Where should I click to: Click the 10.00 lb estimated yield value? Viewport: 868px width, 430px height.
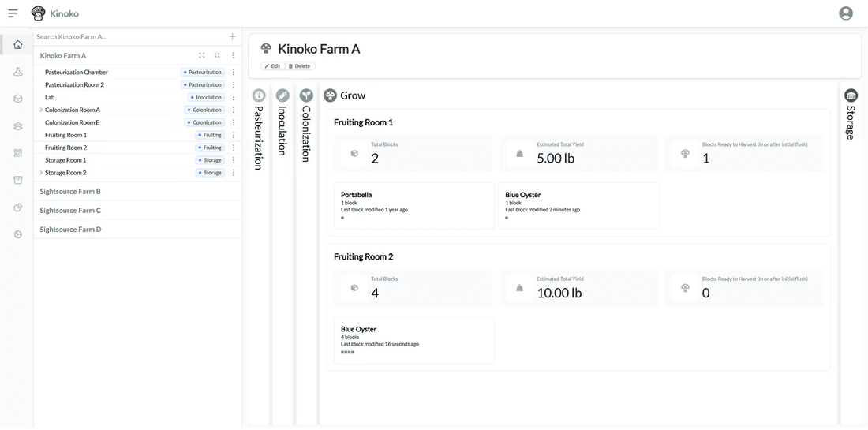pos(559,294)
